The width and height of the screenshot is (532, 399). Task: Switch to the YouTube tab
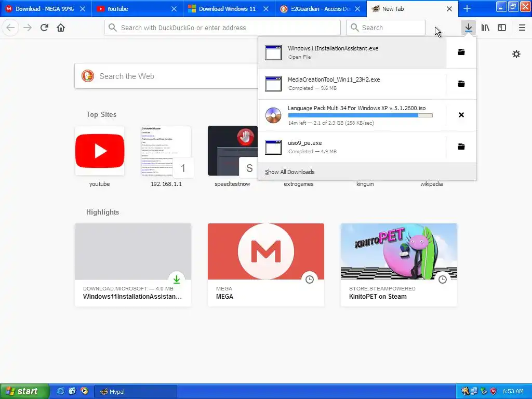[137, 9]
